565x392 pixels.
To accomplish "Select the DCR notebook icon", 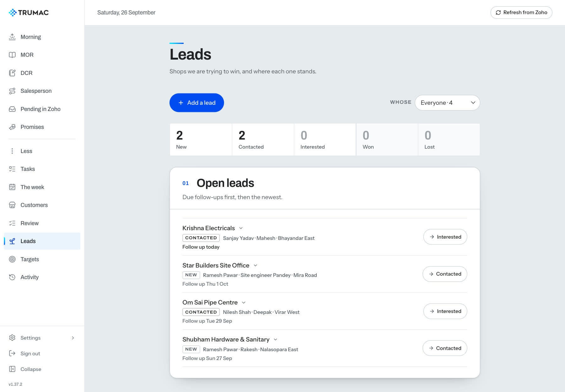I will [x=12, y=73].
